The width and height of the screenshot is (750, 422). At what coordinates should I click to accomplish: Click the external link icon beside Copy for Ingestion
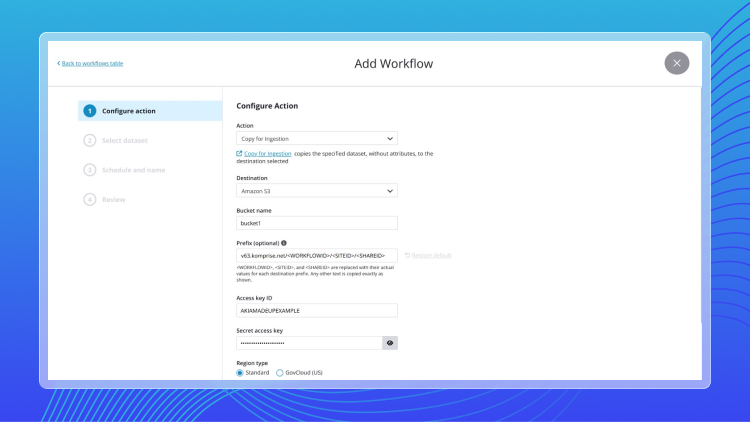pyautogui.click(x=239, y=154)
